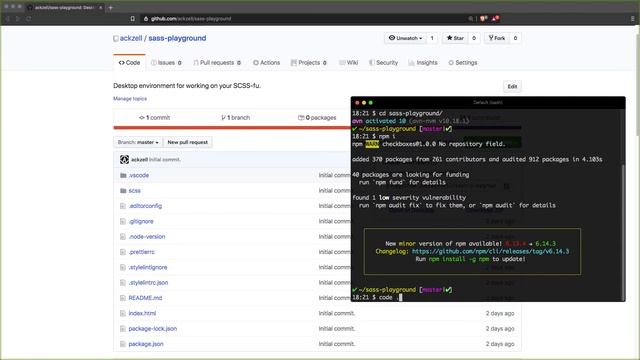
Task: Switch to the Issues tab
Action: coord(166,62)
